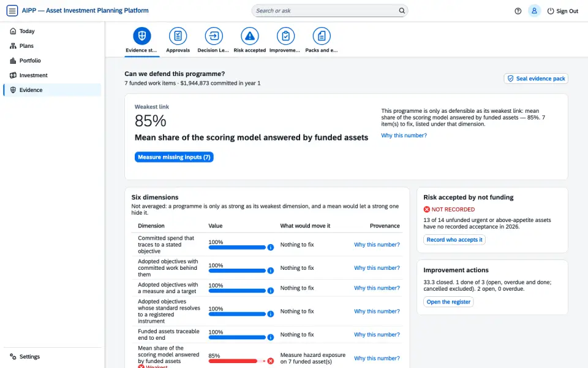This screenshot has width=588, height=368.
Task: Click info icon on registered instrument row
Action: [270, 314]
